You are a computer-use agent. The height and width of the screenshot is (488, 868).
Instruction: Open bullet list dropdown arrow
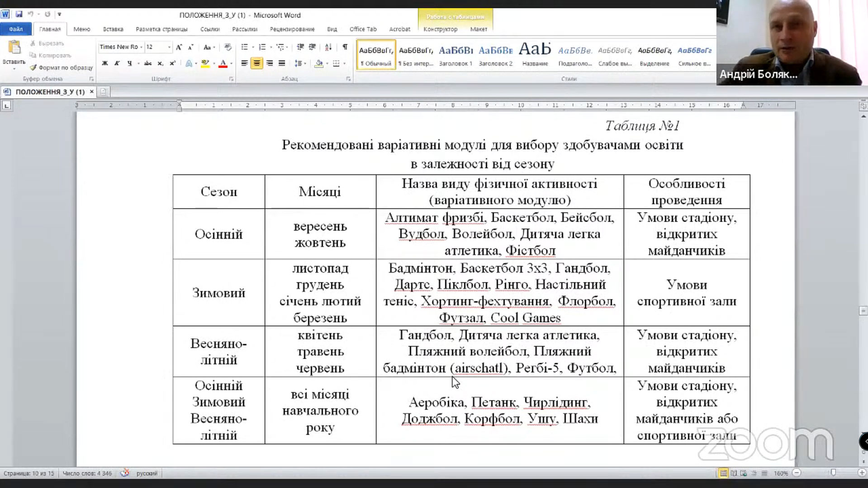252,47
